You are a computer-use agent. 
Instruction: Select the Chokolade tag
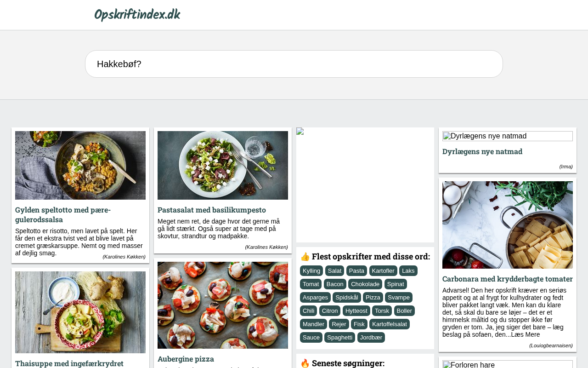365,284
